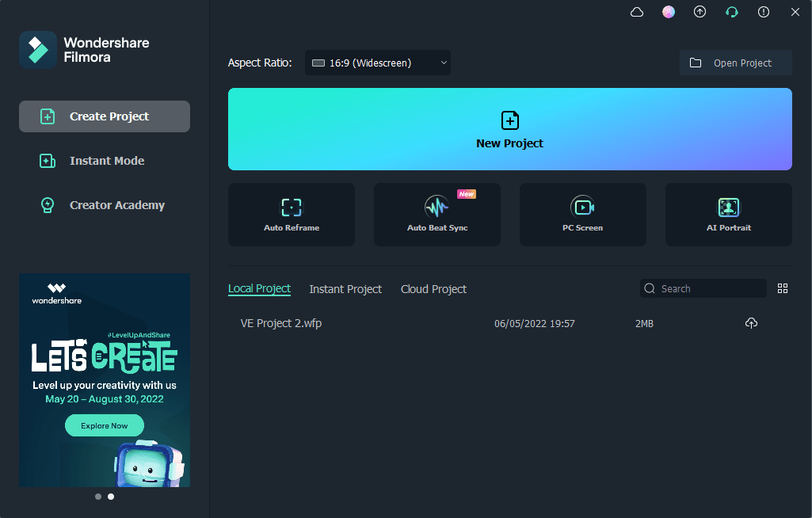The height and width of the screenshot is (518, 812).
Task: Switch project list to grid view
Action: [783, 288]
